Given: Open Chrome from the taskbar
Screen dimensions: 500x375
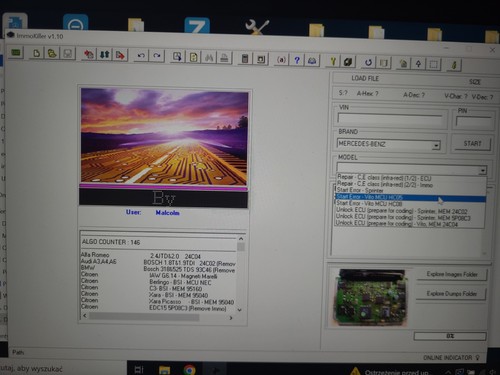Looking at the screenshot, I should (189, 369).
